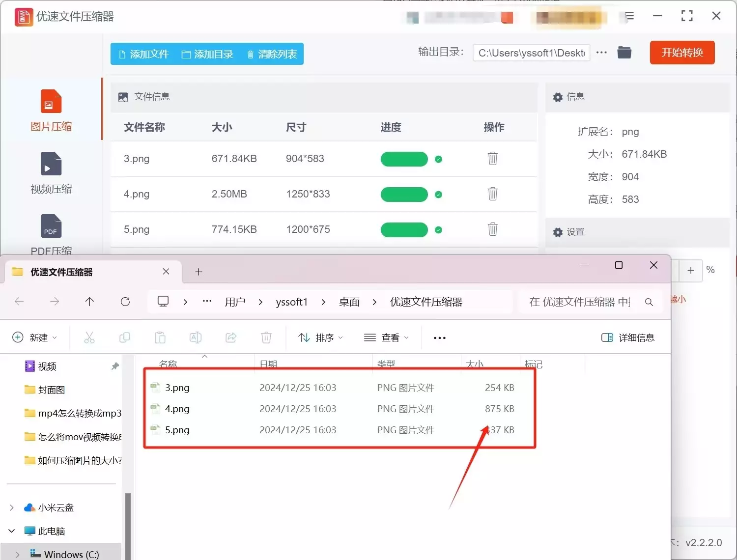737x560 pixels.
Task: Select the 怎么将mov视频转换 folder
Action: [73, 437]
